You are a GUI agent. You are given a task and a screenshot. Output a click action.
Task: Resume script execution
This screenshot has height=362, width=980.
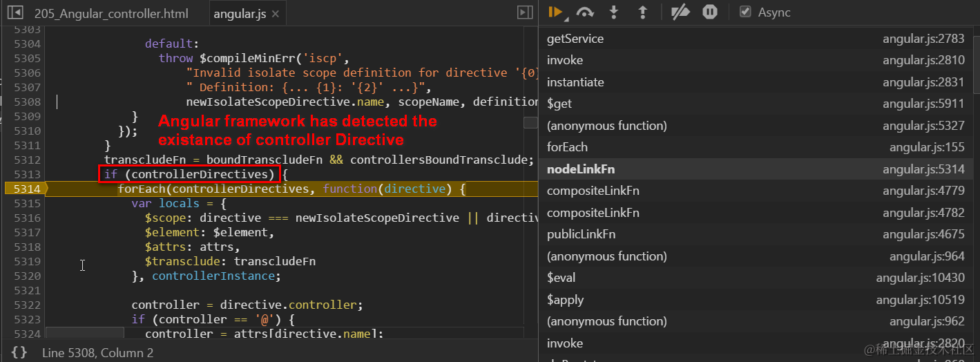[555, 12]
